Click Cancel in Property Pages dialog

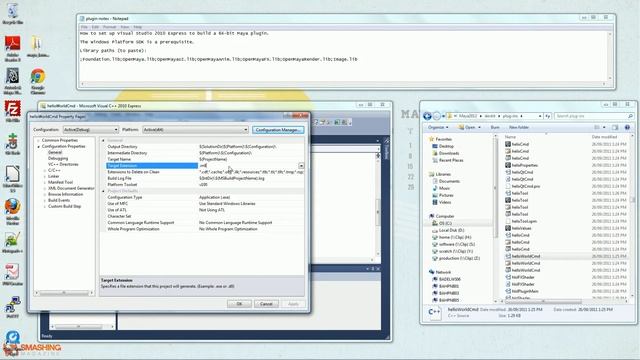point(266,304)
